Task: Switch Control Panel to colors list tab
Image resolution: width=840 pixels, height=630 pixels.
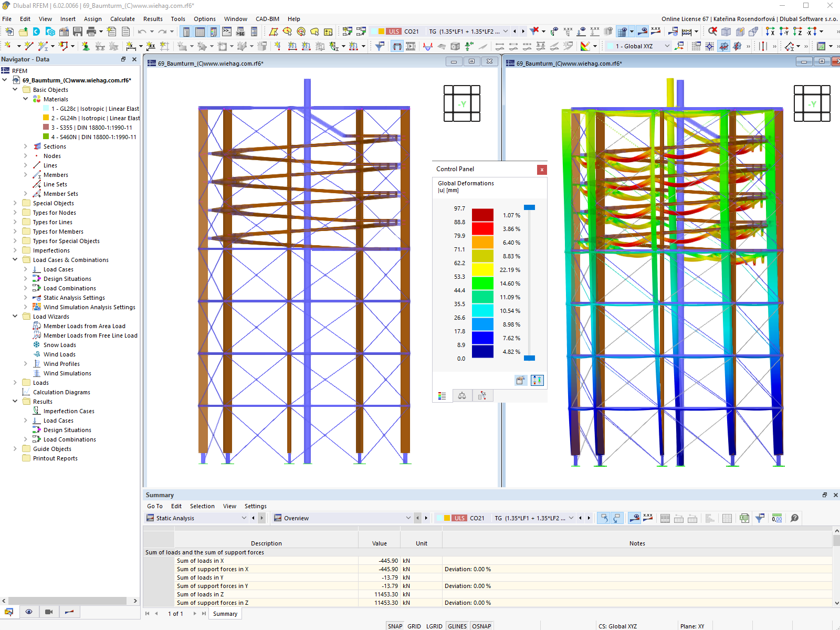Action: [443, 395]
